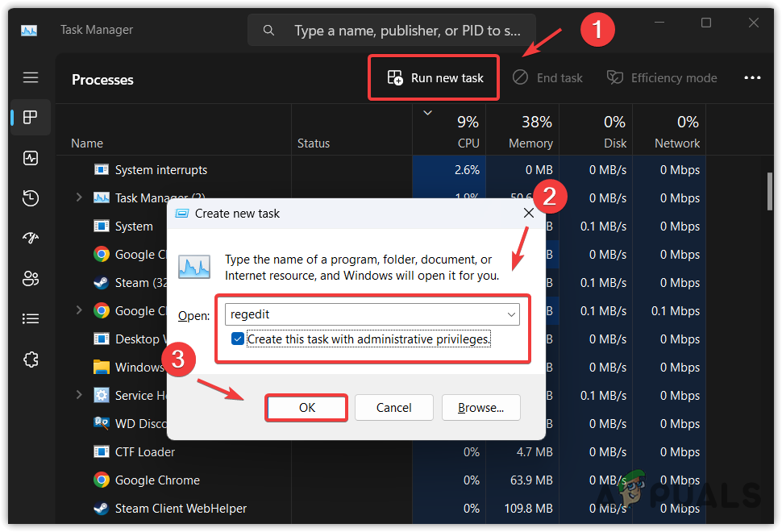This screenshot has width=782, height=532.
Task: Click OK in Create new task dialog
Action: click(x=306, y=408)
